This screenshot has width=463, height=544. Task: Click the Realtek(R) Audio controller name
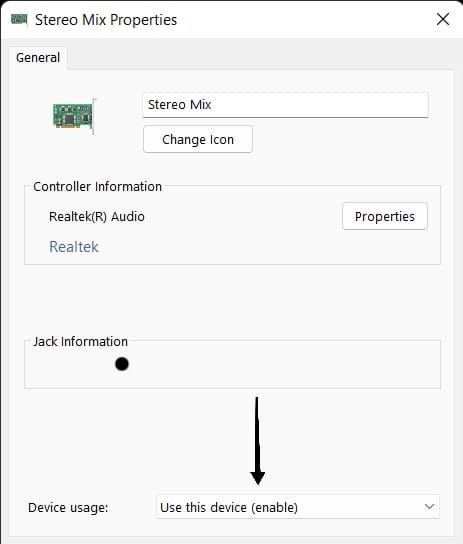point(97,216)
